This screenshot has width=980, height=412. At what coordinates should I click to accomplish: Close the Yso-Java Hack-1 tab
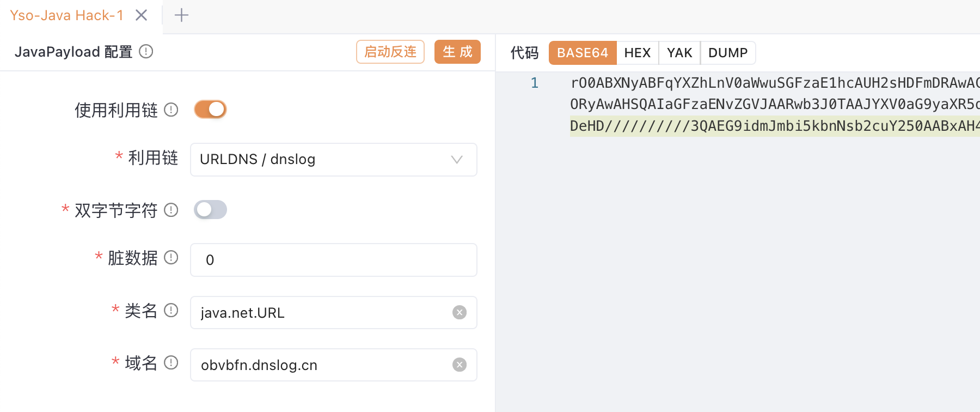(x=142, y=15)
